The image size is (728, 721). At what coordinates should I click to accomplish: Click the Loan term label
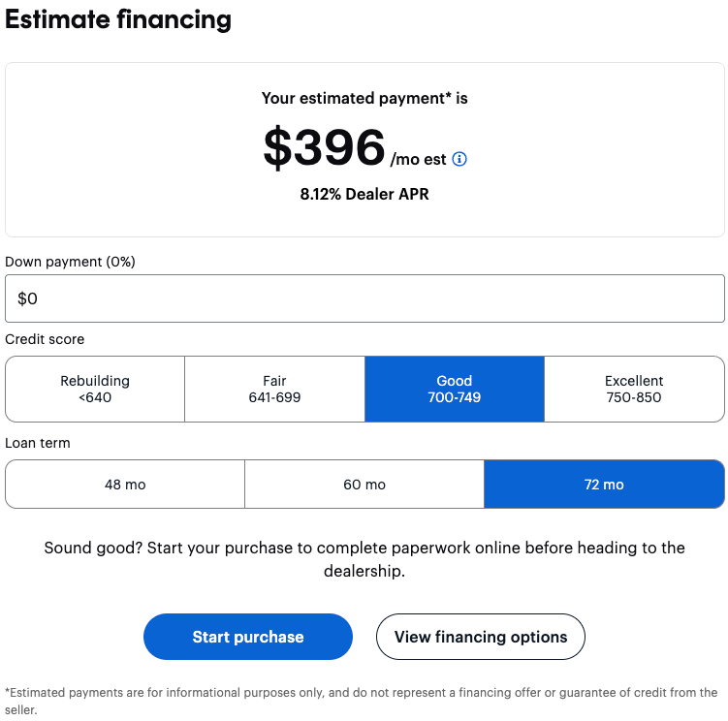[x=38, y=443]
